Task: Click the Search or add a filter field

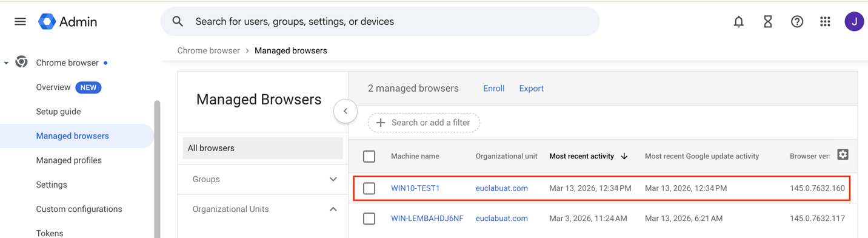Action: pos(424,123)
